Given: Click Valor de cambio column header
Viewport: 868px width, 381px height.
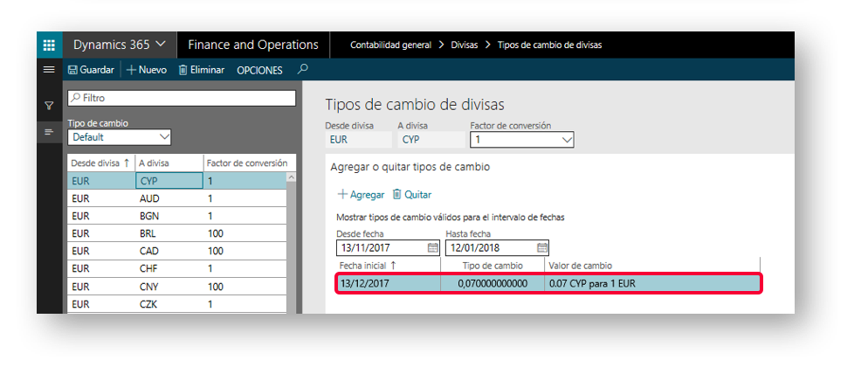Looking at the screenshot, I should click(x=651, y=266).
